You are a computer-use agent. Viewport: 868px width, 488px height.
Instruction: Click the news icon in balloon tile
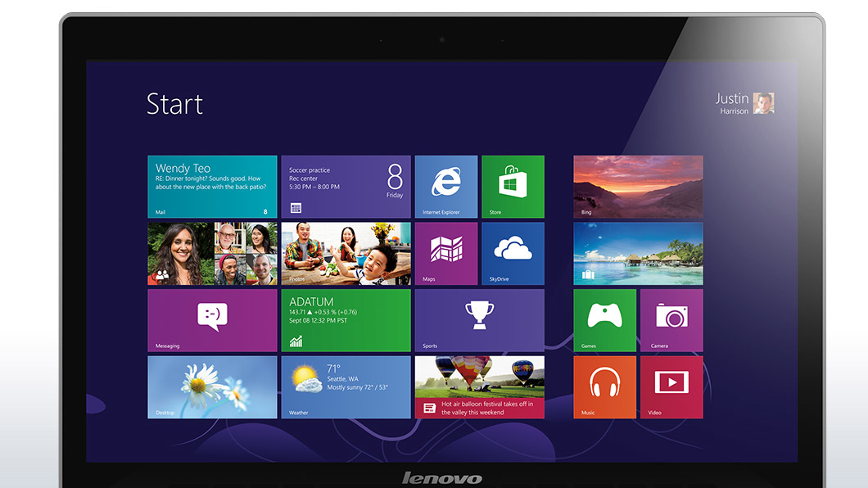[x=430, y=408]
